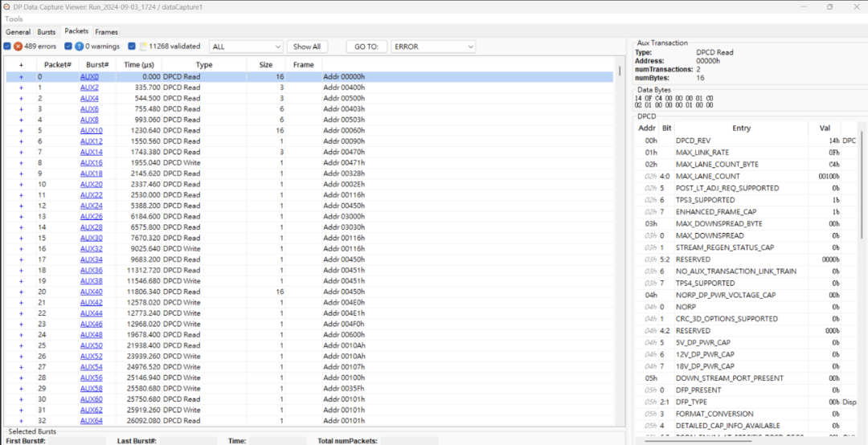868x445 pixels.
Task: Click the First Burst# field
Action: (x=77, y=441)
